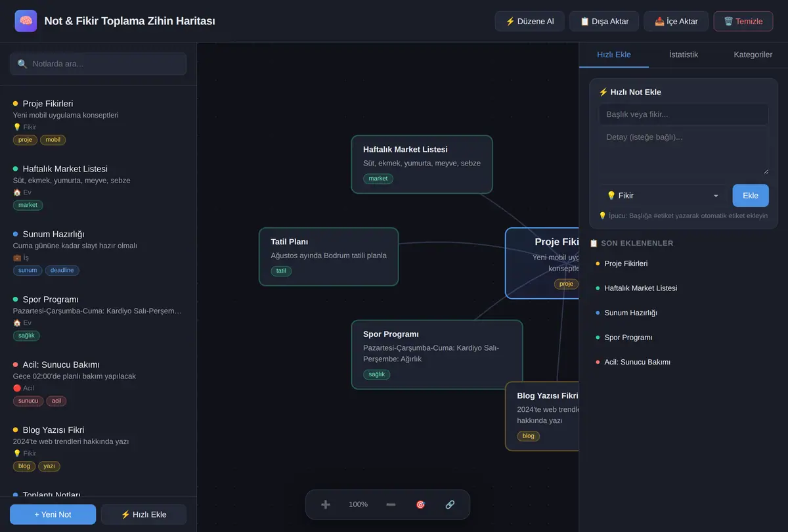This screenshot has width=788, height=532.
Task: Submit the quick note with Ekle
Action: click(x=751, y=196)
